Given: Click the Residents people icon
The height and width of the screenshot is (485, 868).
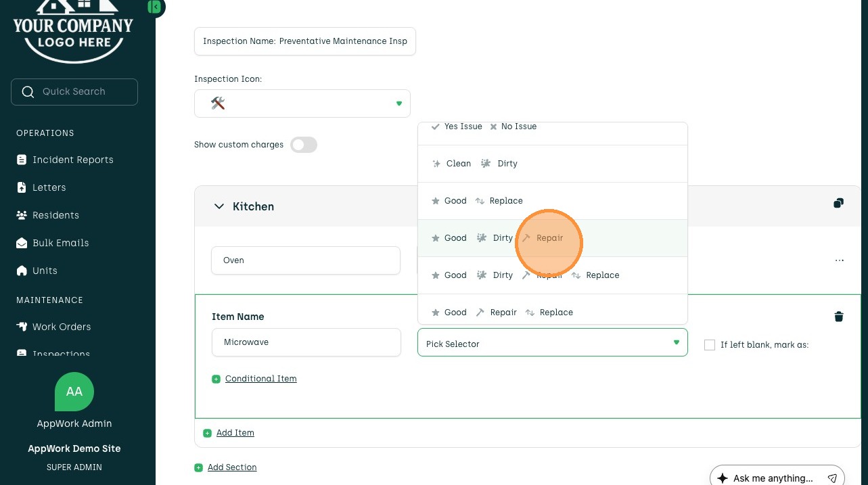Looking at the screenshot, I should [x=22, y=215].
